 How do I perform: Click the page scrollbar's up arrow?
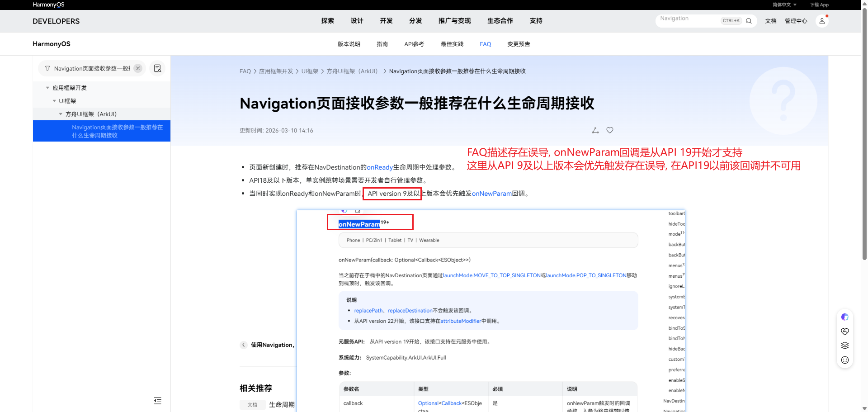(x=864, y=3)
